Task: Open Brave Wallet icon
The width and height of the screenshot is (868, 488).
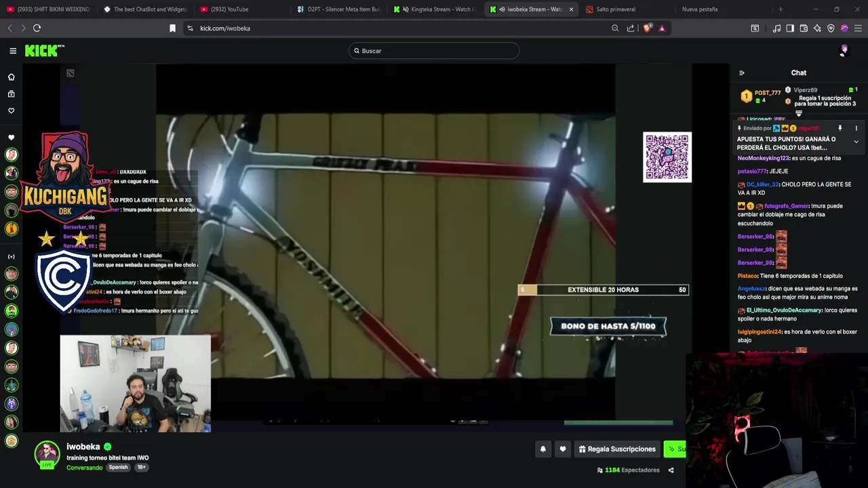Action: [x=804, y=28]
